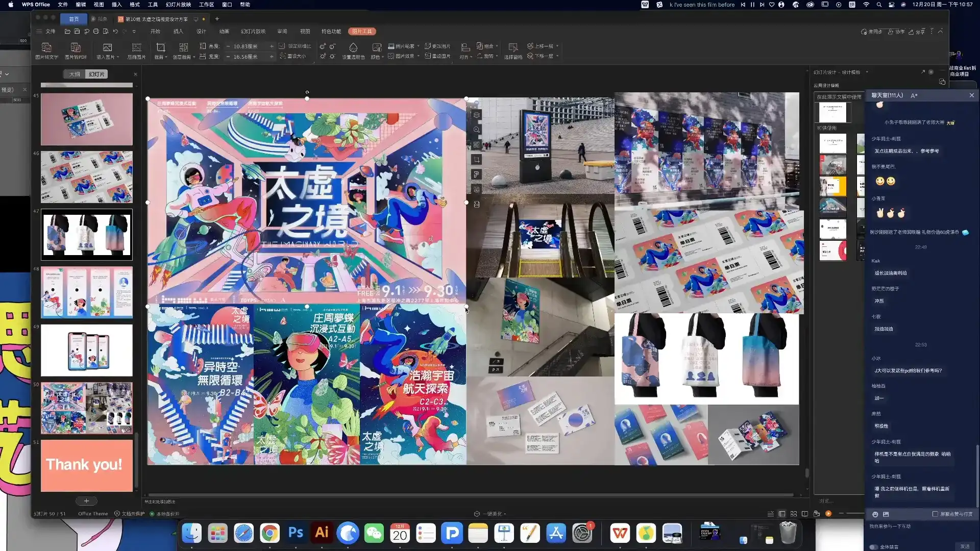Check 屏蔽点赞与打赏 in the chat panel

(936, 514)
